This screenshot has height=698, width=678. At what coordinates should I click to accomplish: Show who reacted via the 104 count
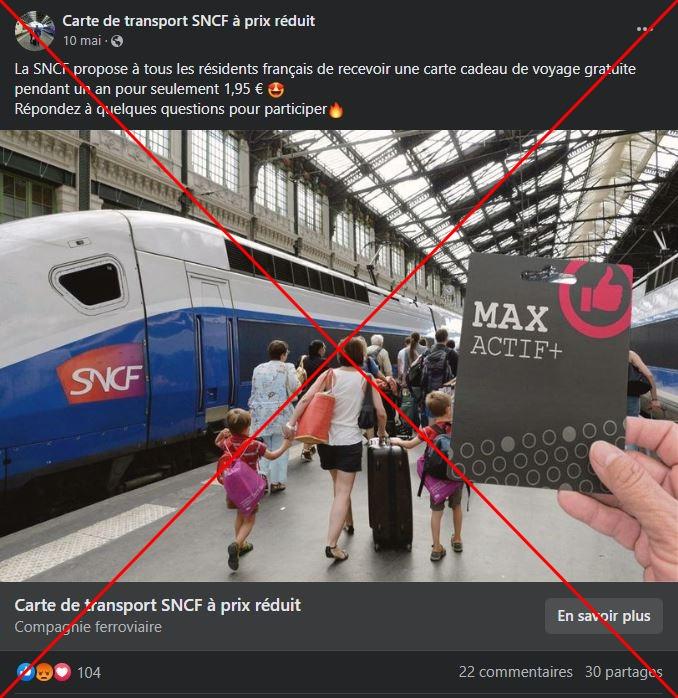(89, 672)
